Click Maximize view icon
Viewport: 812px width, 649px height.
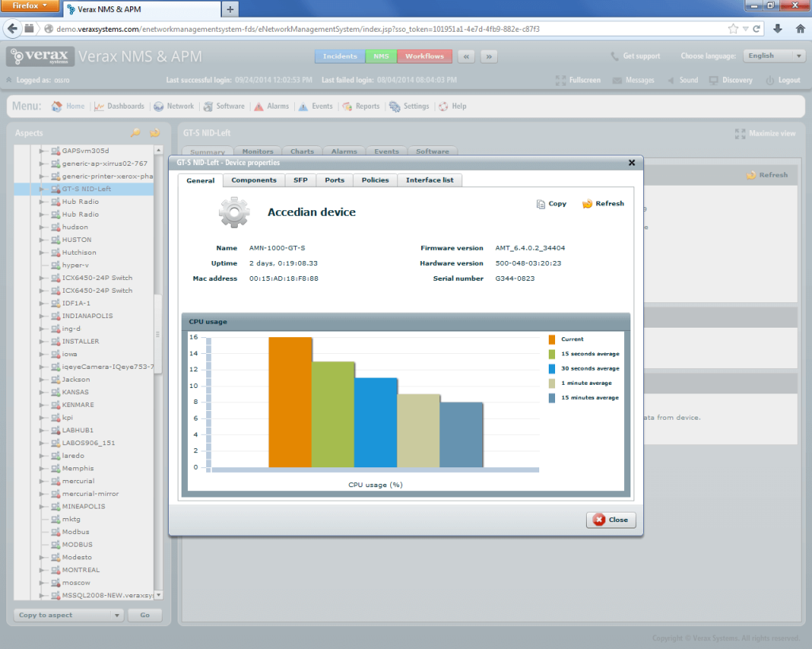pyautogui.click(x=740, y=133)
